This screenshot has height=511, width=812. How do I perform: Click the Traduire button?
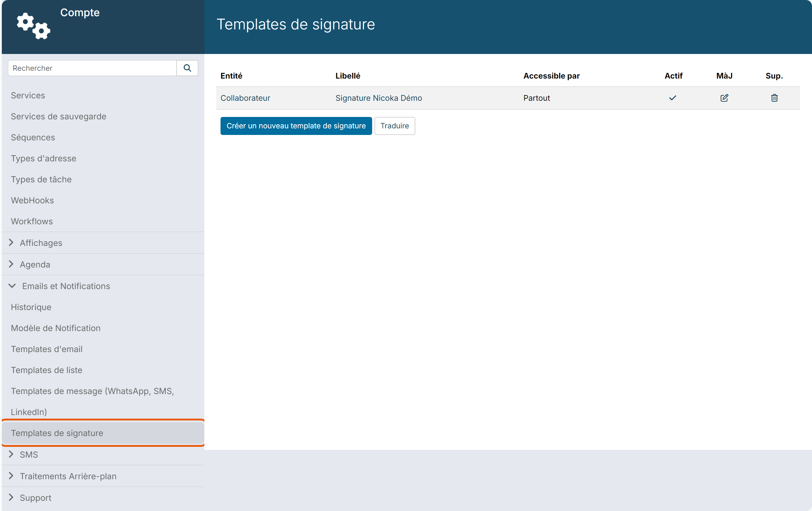pyautogui.click(x=395, y=126)
